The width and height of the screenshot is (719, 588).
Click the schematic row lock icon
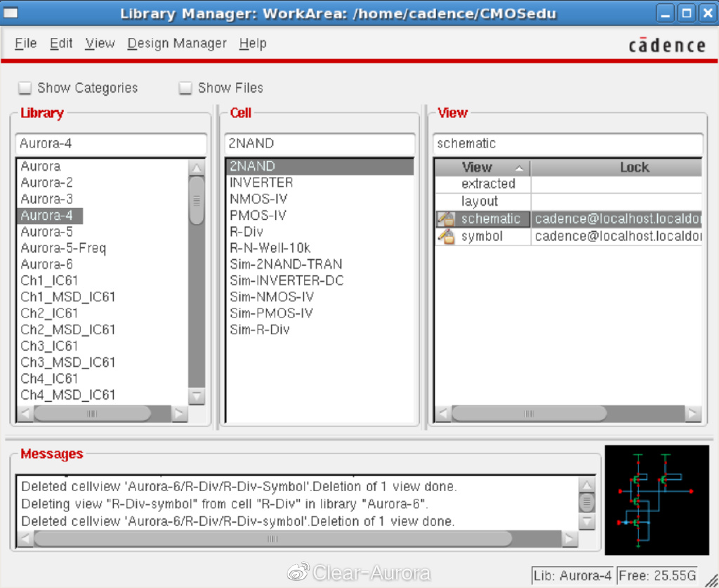point(446,218)
